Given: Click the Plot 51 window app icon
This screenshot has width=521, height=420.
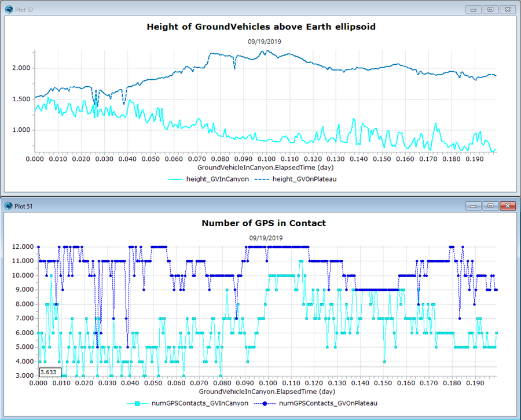Looking at the screenshot, I should pos(9,206).
